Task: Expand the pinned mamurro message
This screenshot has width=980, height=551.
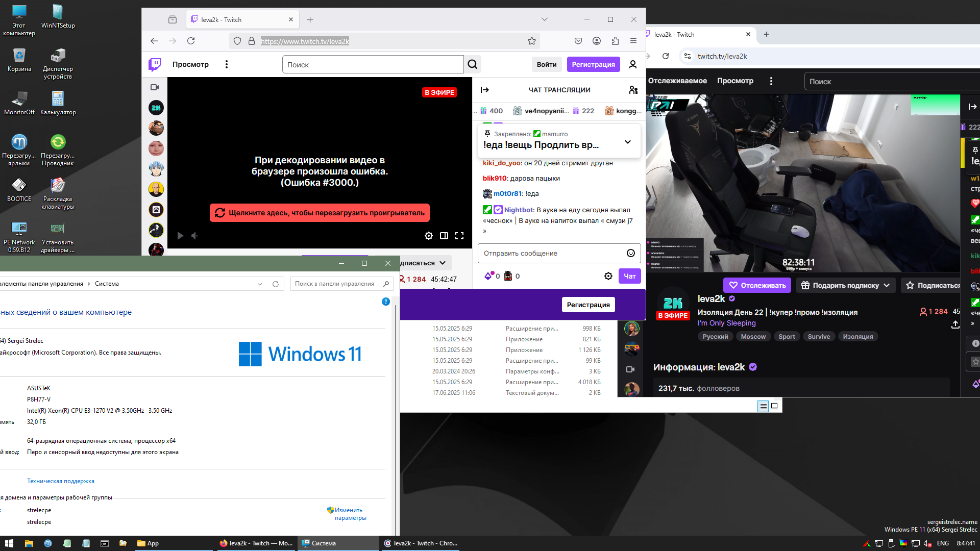Action: [627, 142]
